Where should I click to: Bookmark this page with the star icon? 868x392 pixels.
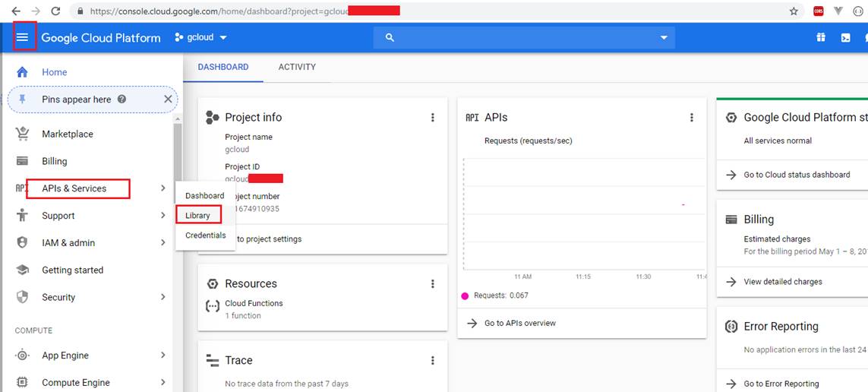tap(794, 11)
